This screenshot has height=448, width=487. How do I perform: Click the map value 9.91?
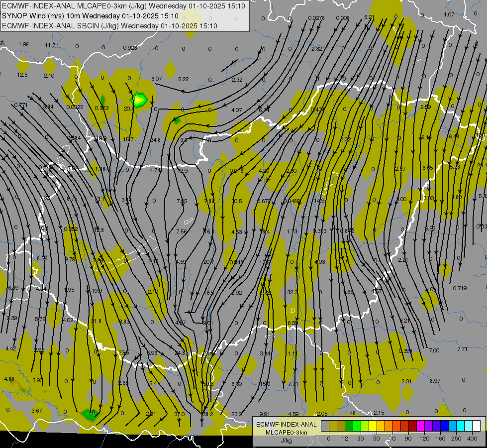click(265, 414)
